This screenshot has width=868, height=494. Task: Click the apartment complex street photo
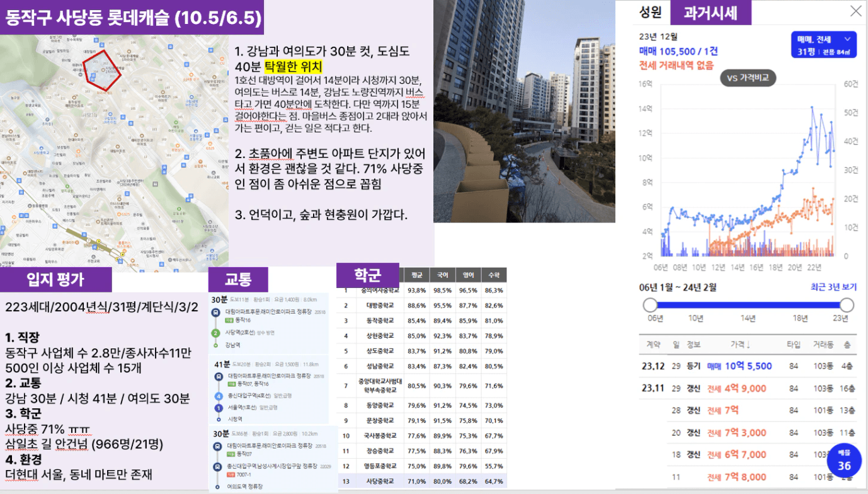click(x=524, y=111)
